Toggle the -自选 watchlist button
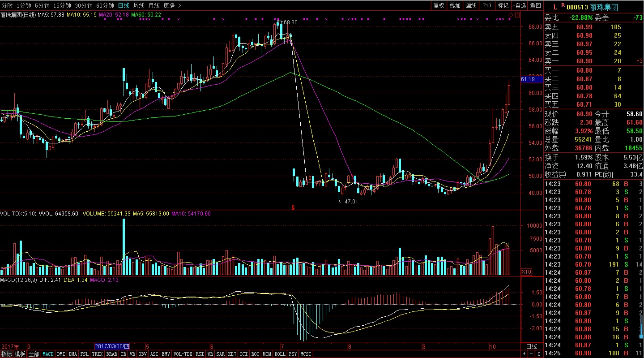644x358 pixels. pos(519,5)
